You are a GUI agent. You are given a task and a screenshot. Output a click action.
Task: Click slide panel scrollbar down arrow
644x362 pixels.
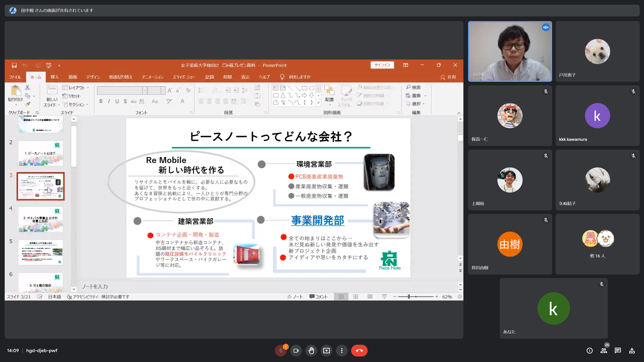pyautogui.click(x=74, y=289)
